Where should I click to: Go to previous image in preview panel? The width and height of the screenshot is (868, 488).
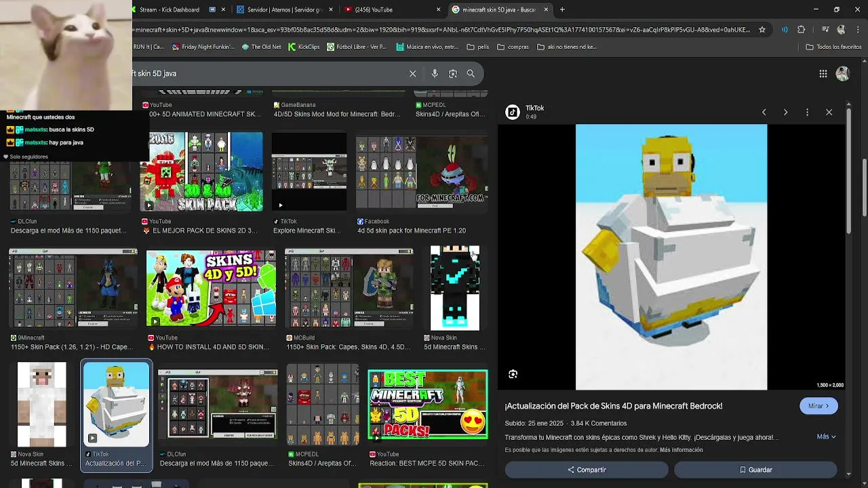pyautogui.click(x=764, y=112)
